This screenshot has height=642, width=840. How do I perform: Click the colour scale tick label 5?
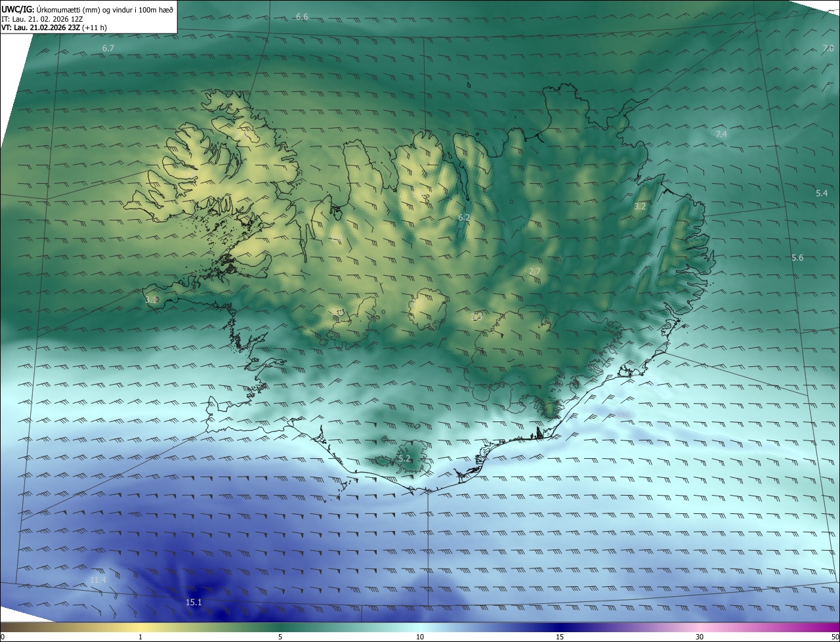[280, 637]
